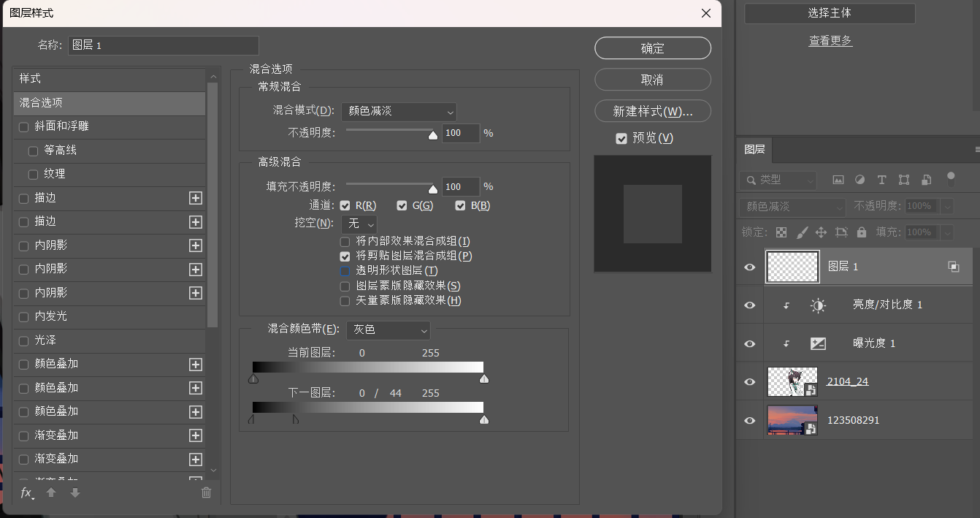The image size is (980, 518).
Task: Open the 混合模式 颜色减淡 dropdown
Action: coord(399,112)
